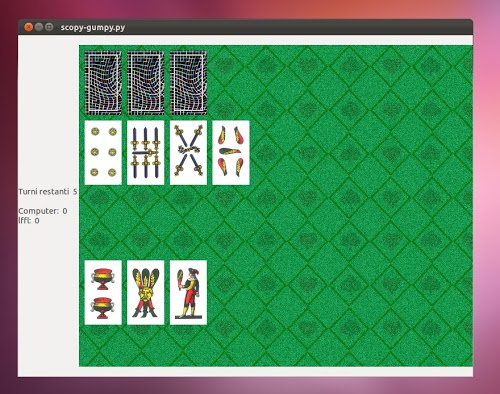This screenshot has height=394, width=500.
Task: Play the knave of clubs hand card
Action: (188, 292)
